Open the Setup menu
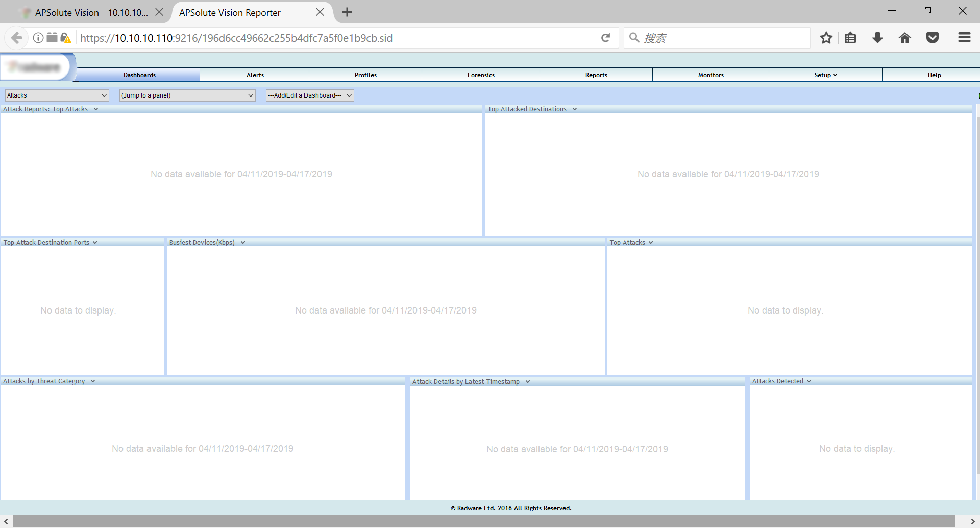Viewport: 980px width, 528px height. tap(825, 75)
